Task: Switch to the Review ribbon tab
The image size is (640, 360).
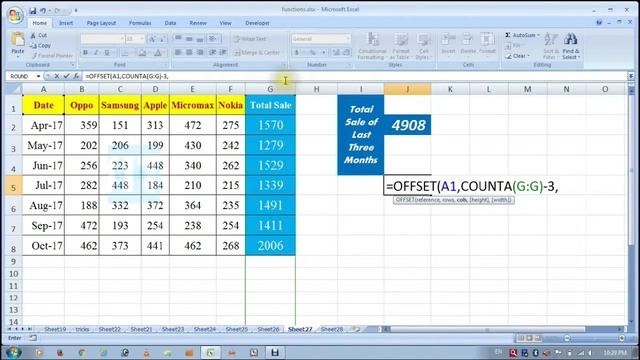Action: point(198,23)
